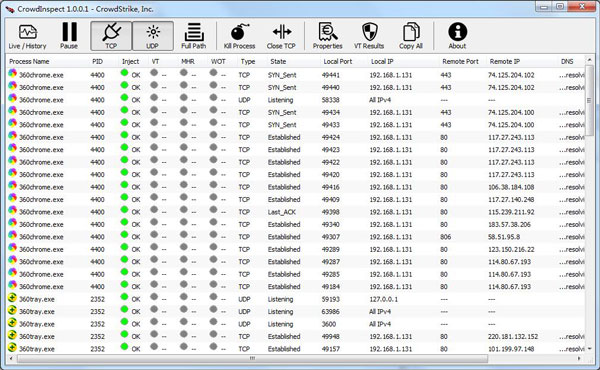Toggle the TCP filter button
Screen dimensions: 600x370
(x=111, y=36)
